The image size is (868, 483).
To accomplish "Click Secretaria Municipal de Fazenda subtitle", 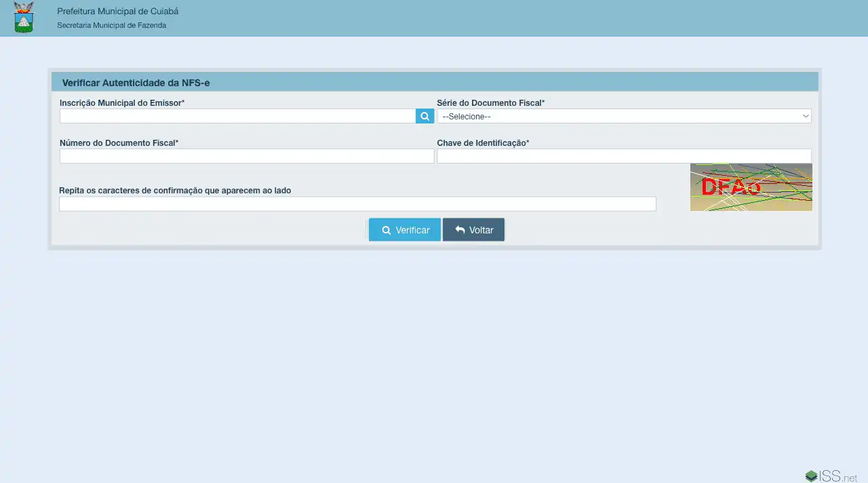I will pos(111,26).
